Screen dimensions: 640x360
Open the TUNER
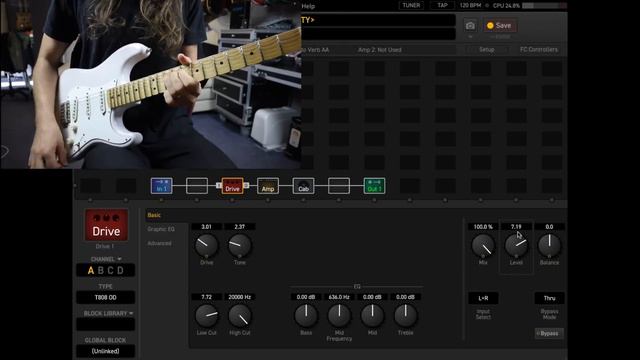(411, 5)
